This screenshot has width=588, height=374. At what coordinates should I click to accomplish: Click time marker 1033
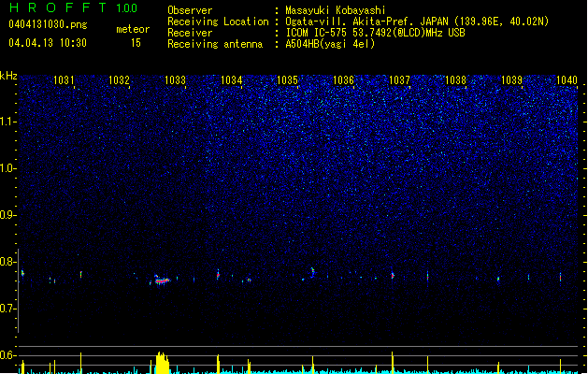click(x=175, y=80)
